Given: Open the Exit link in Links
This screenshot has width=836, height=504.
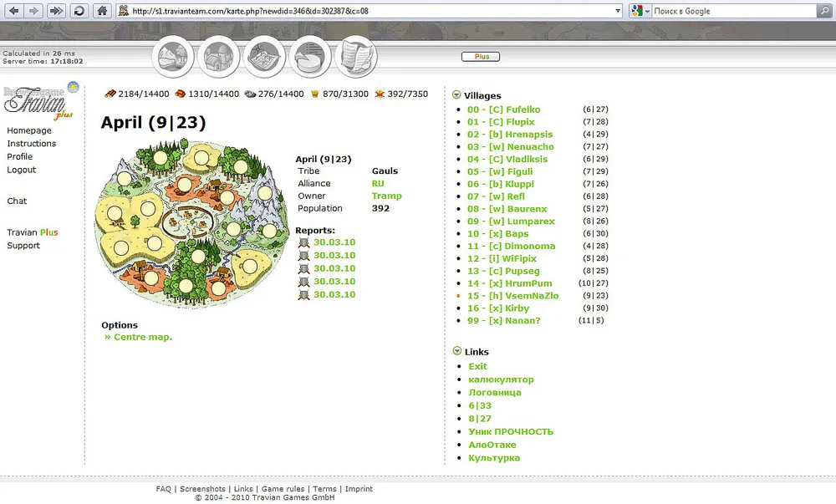Looking at the screenshot, I should tap(477, 366).
